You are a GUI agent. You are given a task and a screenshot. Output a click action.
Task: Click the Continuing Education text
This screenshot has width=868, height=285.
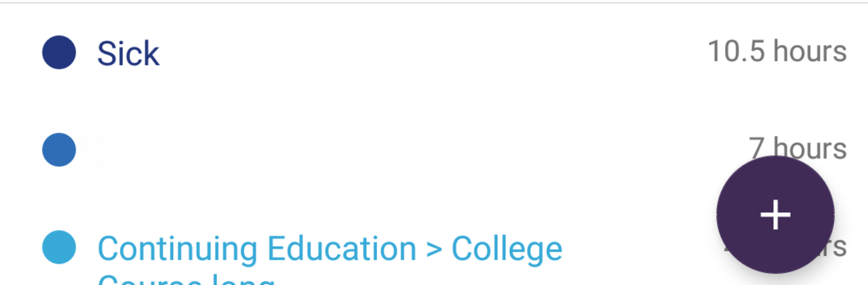tap(257, 249)
